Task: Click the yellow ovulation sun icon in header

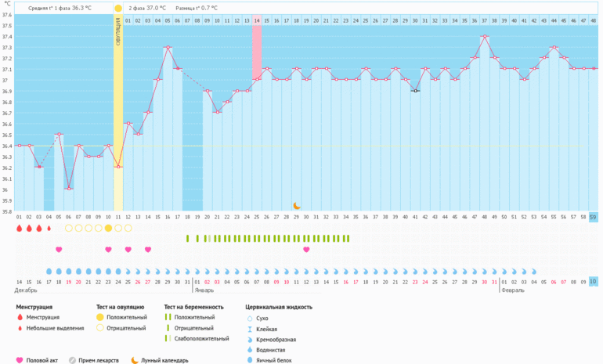Action: click(x=118, y=8)
